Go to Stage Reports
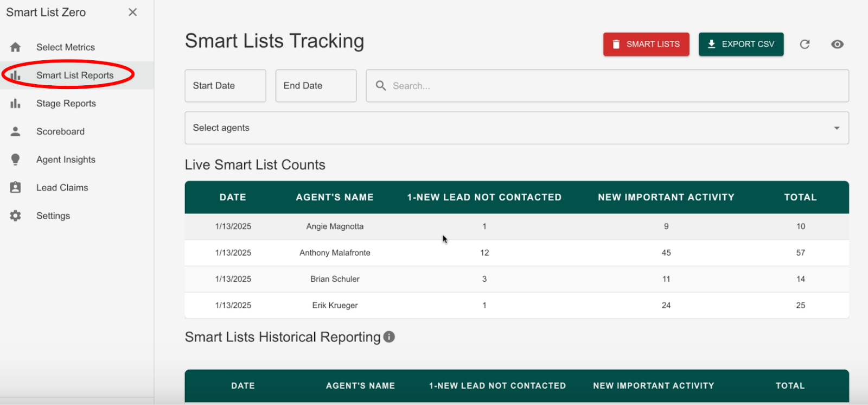The width and height of the screenshot is (868, 405). (77, 103)
